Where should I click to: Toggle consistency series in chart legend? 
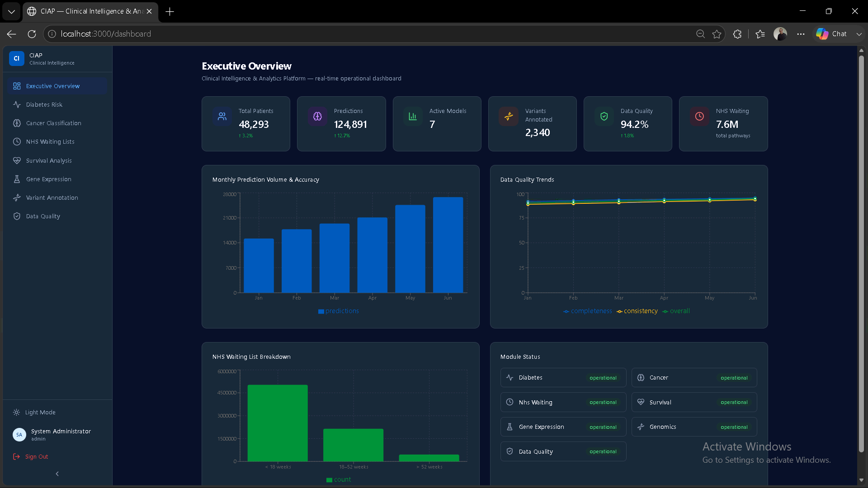pos(637,311)
